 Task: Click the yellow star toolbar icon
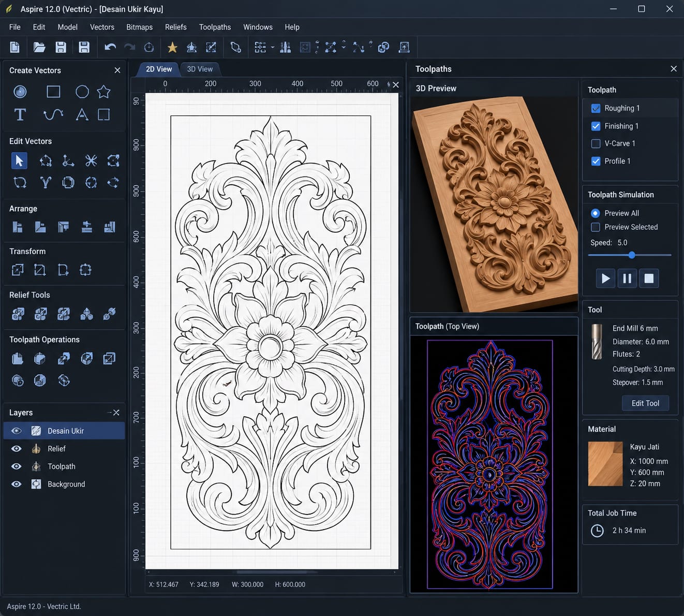[x=172, y=47]
